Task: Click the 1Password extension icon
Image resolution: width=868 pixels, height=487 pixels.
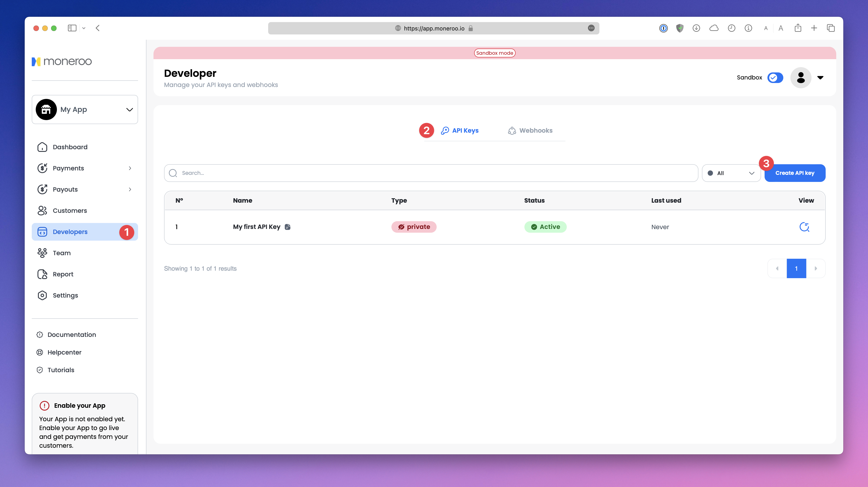Action: pyautogui.click(x=663, y=28)
